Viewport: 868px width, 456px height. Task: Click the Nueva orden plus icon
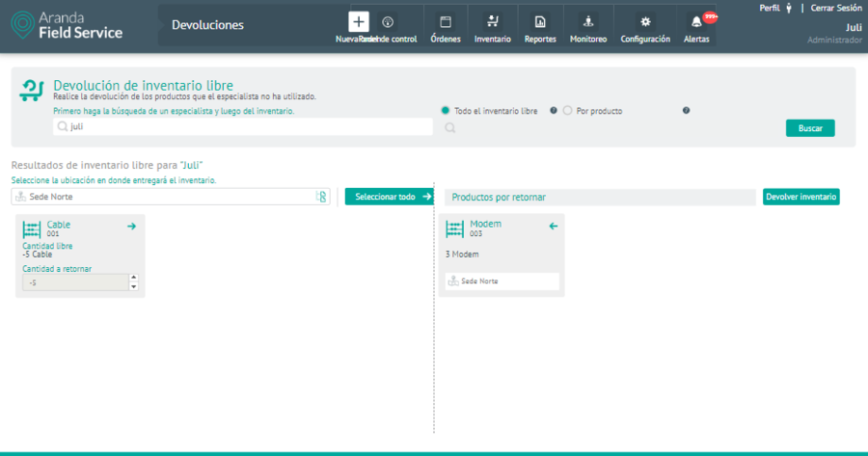pos(358,22)
